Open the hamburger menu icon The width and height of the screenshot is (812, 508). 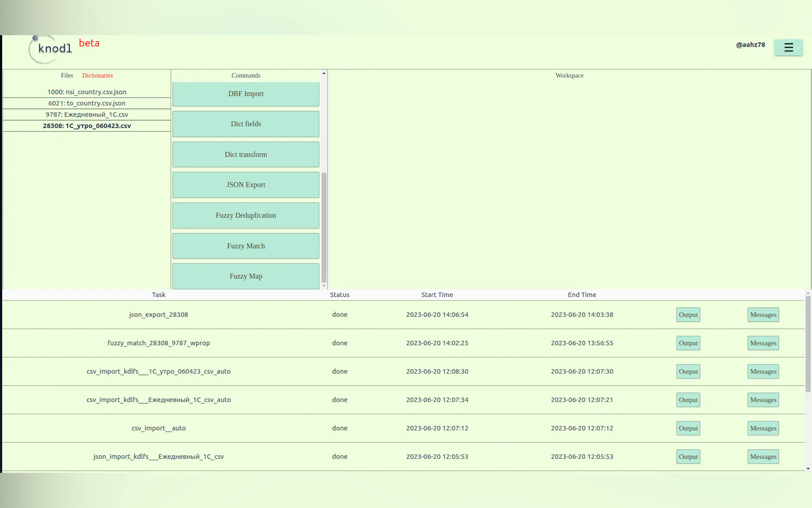(788, 47)
